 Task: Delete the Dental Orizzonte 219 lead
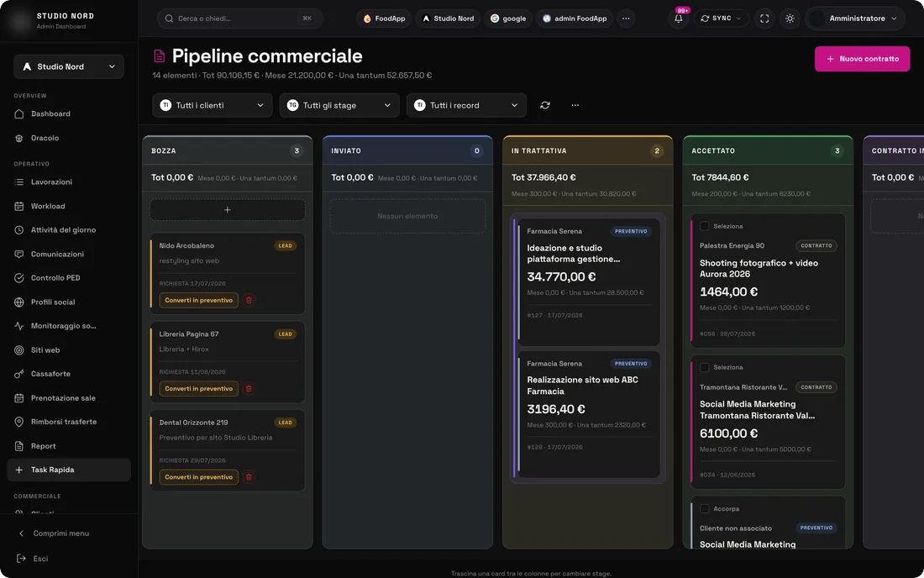click(x=249, y=477)
